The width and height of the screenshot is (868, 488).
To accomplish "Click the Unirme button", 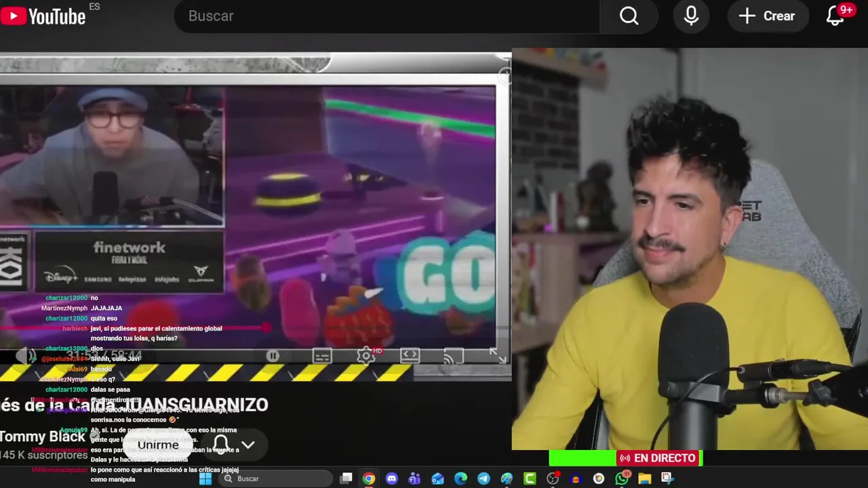I will [158, 445].
